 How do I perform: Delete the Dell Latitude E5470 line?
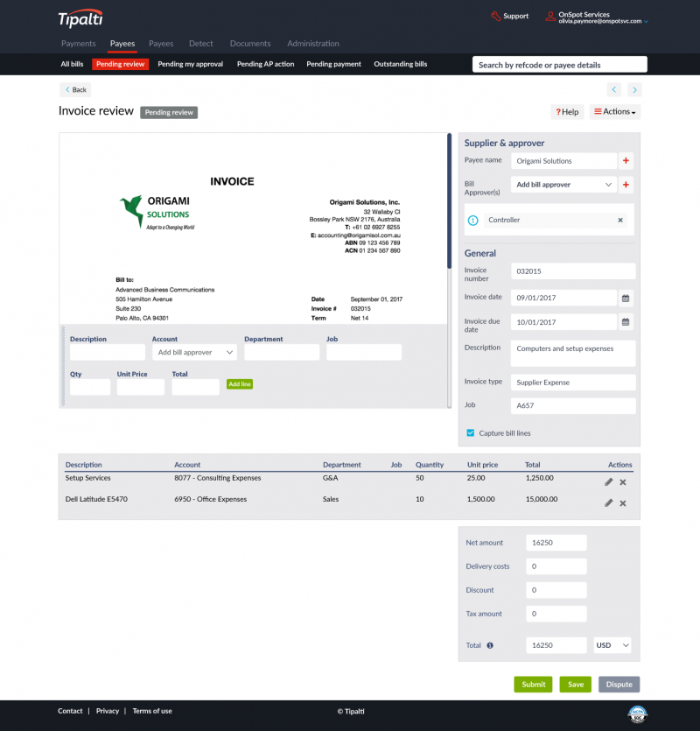tap(622, 503)
